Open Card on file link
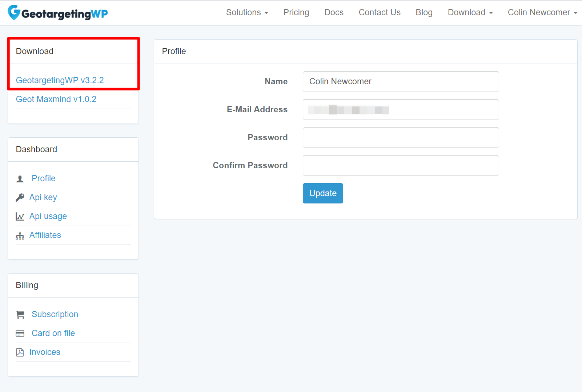The height and width of the screenshot is (392, 582). [53, 333]
